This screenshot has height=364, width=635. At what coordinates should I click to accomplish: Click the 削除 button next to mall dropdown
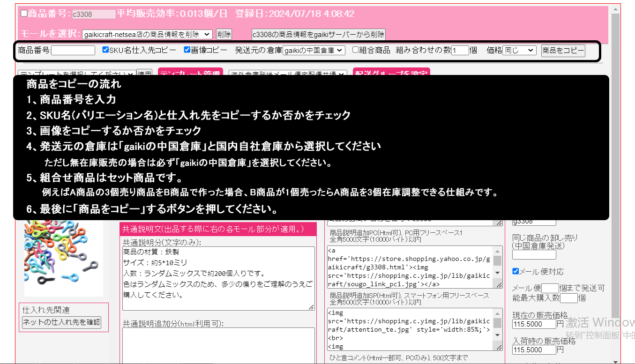click(224, 34)
